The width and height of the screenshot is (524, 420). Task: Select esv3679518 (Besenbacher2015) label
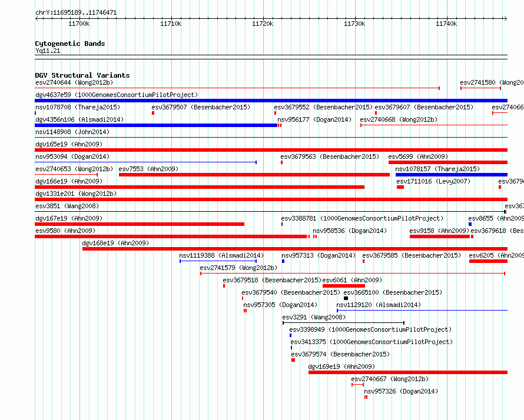point(272,280)
